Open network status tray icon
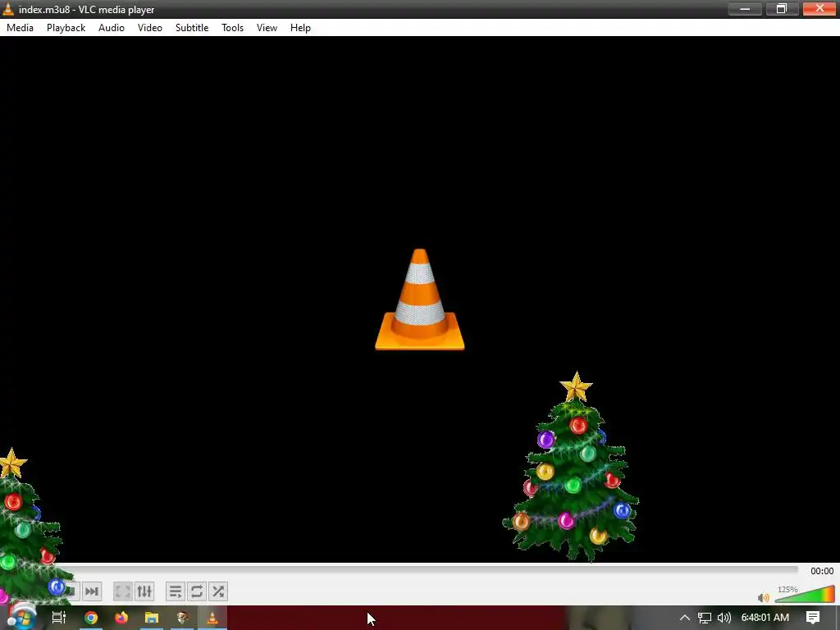The width and height of the screenshot is (840, 630). (705, 618)
